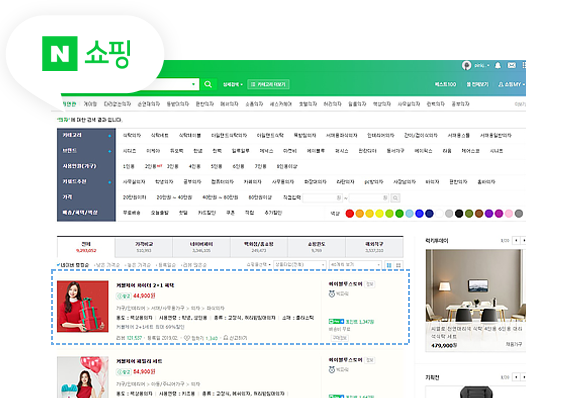Screen dimensions: 575x418
Task: Click 쇼핑MY person icon in header
Action: (x=501, y=84)
